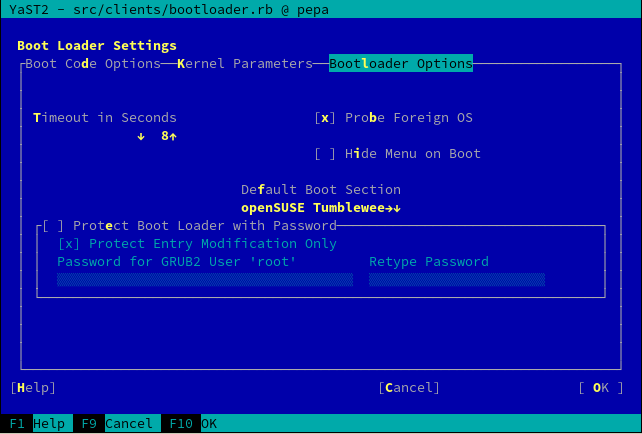Open the Kernel Parameters tab
The image size is (642, 434).
[245, 64]
